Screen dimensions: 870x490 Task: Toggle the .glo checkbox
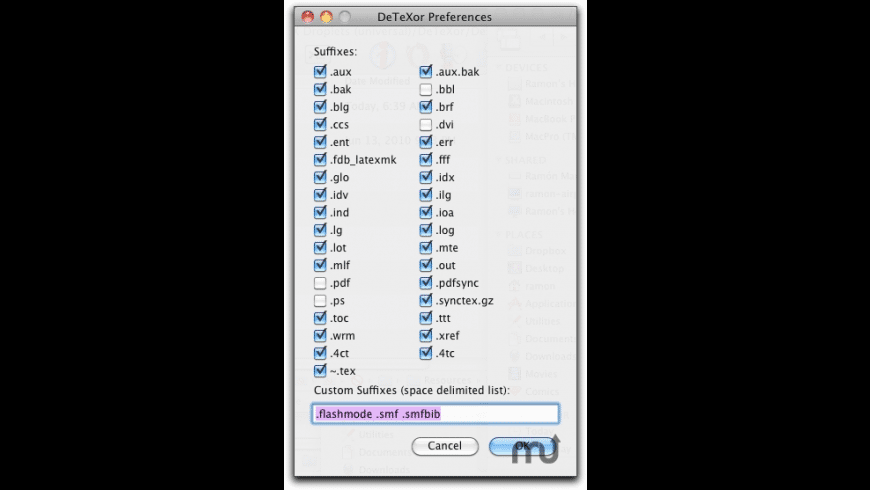[x=320, y=177]
